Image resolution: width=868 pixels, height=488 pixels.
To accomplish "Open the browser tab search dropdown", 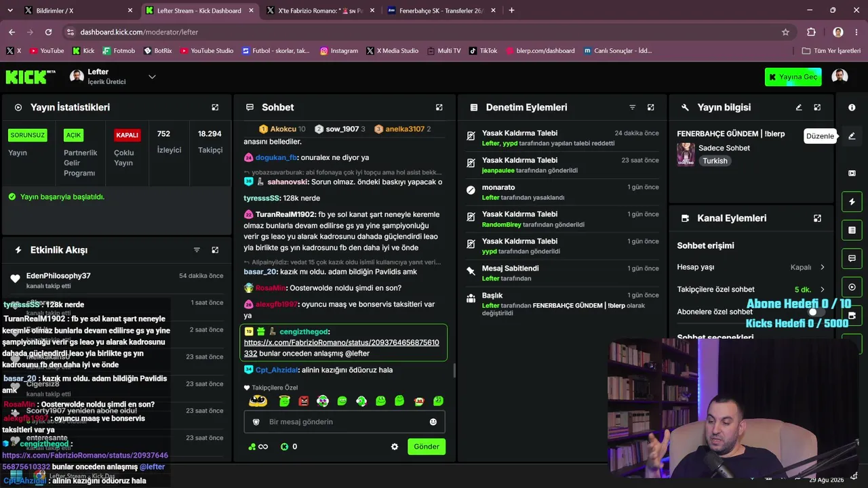I will coord(9,10).
